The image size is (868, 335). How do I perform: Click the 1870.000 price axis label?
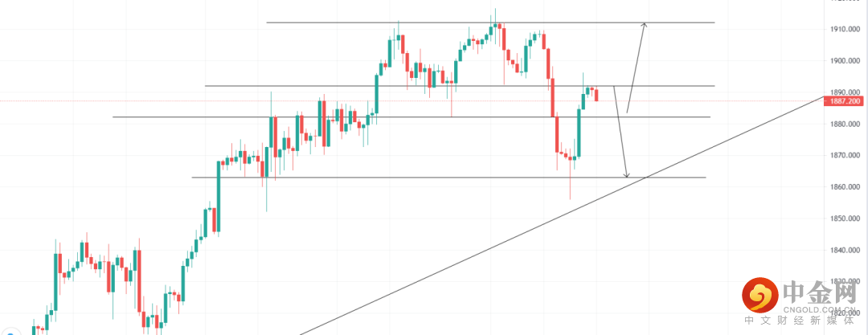coord(847,156)
